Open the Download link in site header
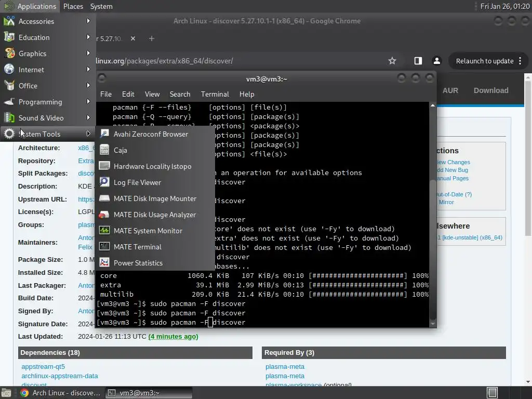 (491, 90)
